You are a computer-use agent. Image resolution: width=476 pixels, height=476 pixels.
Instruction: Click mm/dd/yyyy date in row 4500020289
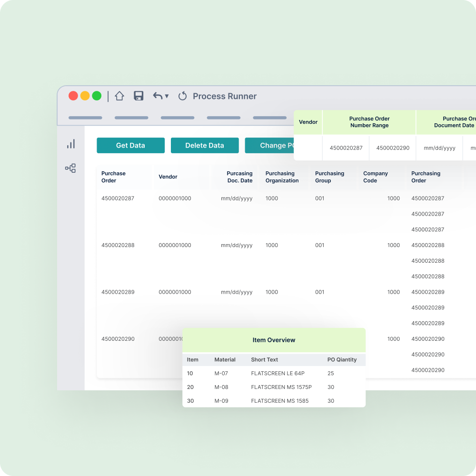point(237,292)
